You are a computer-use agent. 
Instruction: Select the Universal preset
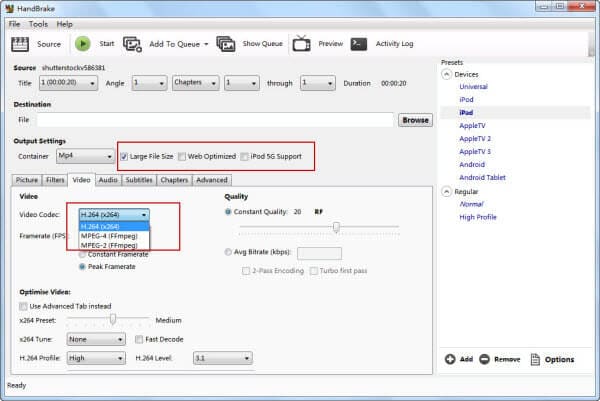point(473,87)
